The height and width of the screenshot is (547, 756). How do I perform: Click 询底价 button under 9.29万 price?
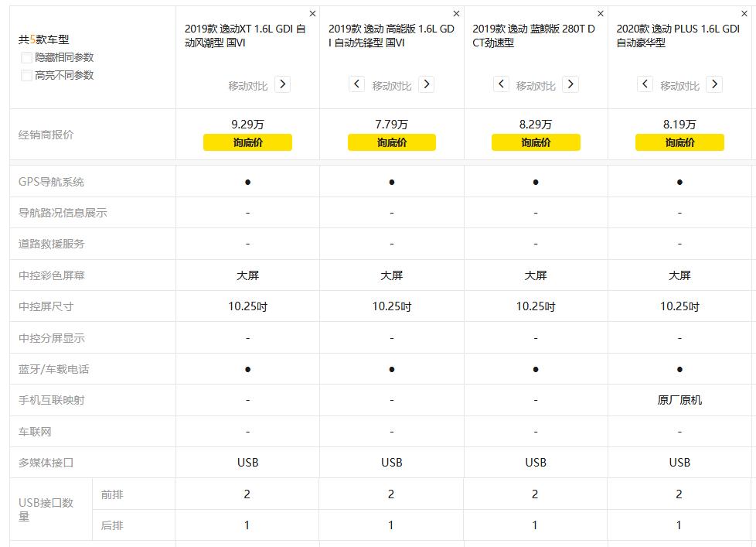pos(247,142)
